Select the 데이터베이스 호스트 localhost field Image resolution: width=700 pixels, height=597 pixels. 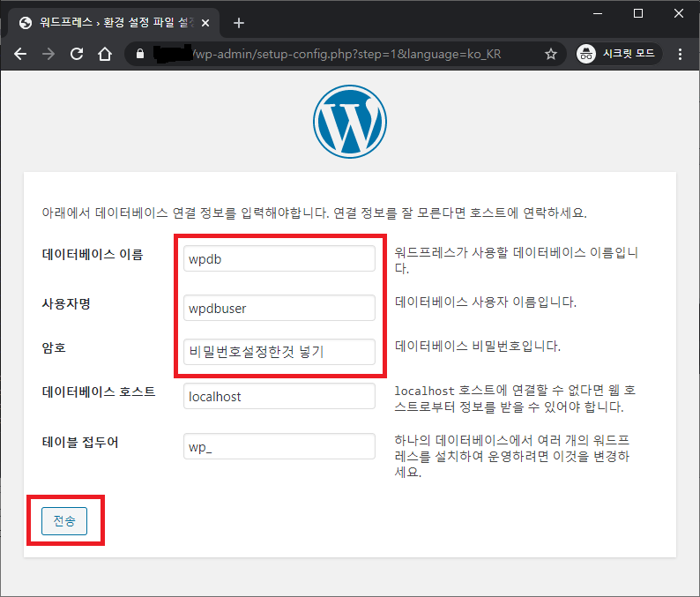pos(279,396)
